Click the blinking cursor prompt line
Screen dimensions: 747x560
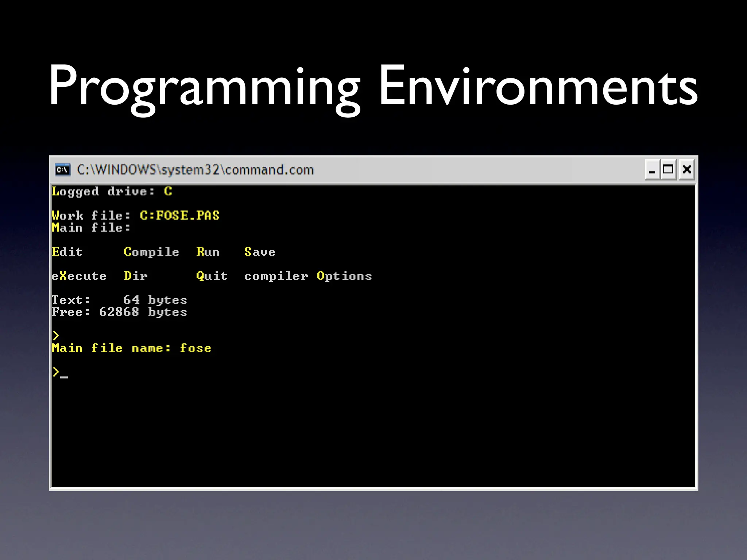pyautogui.click(x=60, y=373)
